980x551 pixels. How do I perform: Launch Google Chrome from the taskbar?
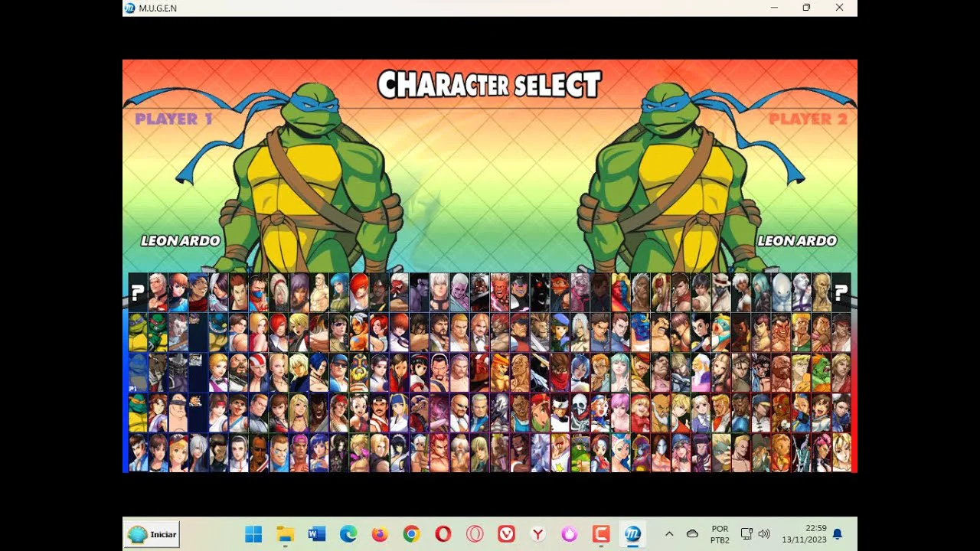click(411, 534)
